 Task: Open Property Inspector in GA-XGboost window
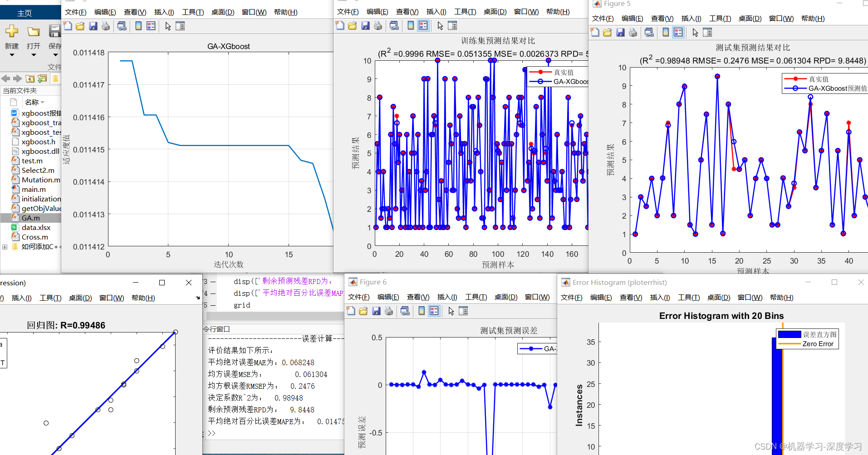click(180, 26)
